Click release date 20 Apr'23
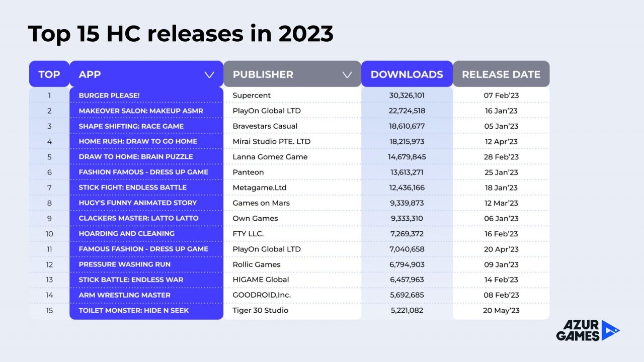This screenshot has width=644, height=362. point(501,249)
